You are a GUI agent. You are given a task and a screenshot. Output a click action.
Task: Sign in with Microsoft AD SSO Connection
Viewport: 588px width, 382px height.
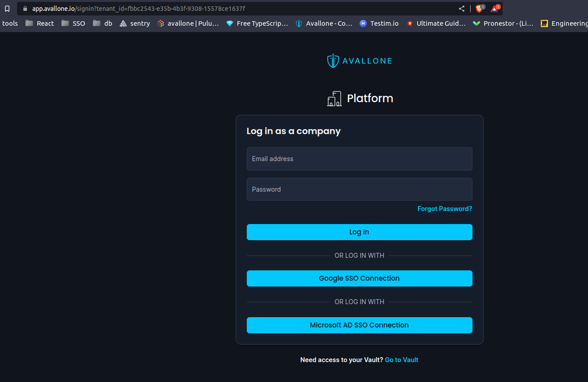click(359, 325)
